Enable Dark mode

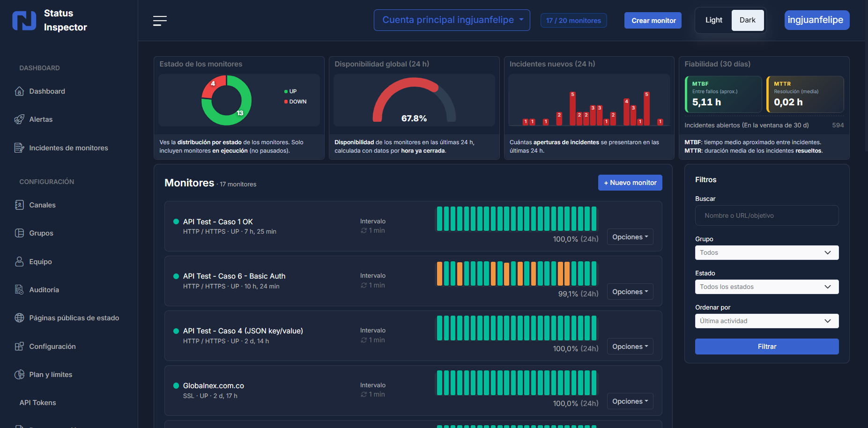(747, 20)
